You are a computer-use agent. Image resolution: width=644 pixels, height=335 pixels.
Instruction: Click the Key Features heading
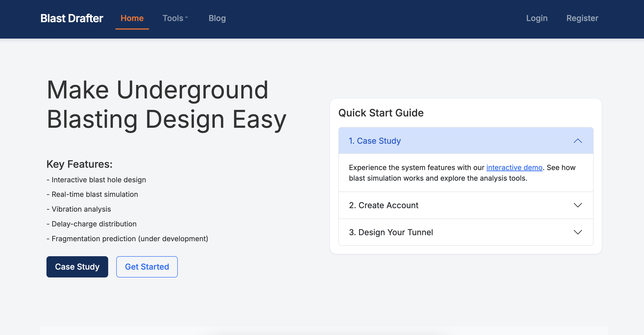click(79, 164)
